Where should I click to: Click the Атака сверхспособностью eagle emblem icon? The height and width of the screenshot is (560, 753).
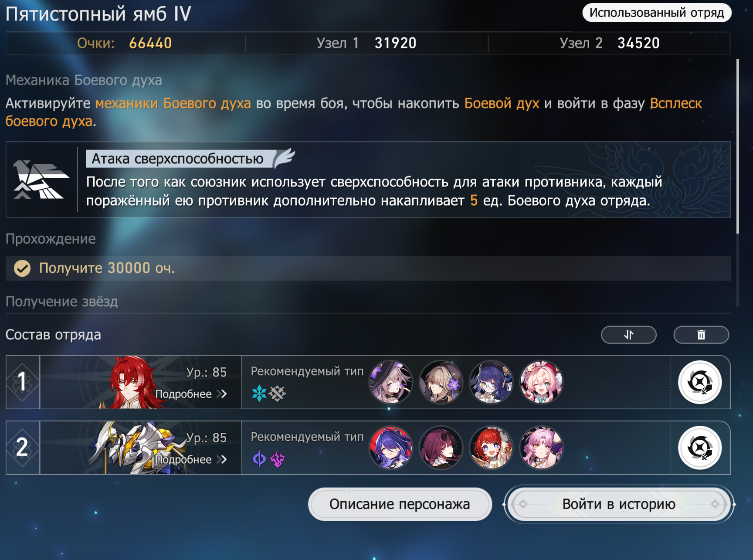click(41, 180)
